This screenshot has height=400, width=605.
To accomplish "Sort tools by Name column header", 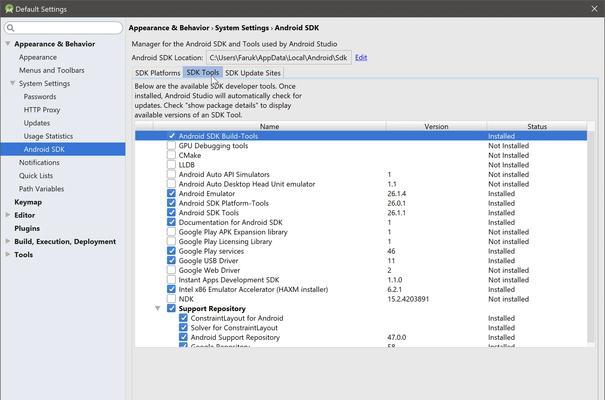I will [x=269, y=126].
